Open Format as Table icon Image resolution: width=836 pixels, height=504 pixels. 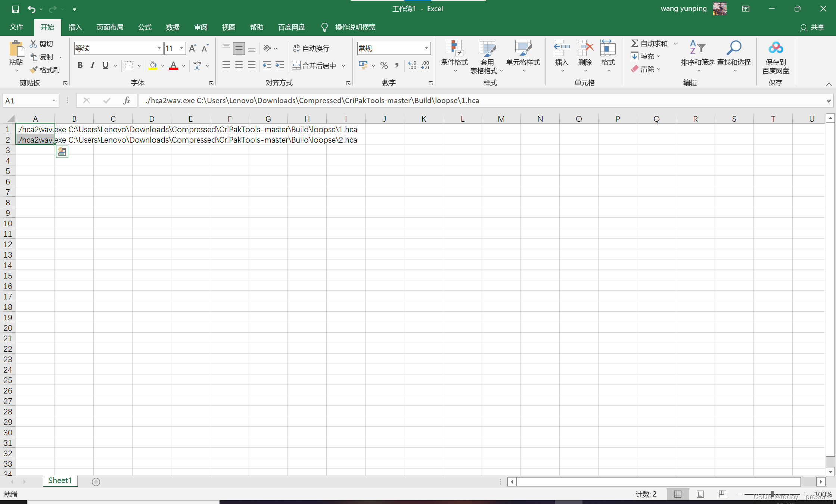click(487, 48)
